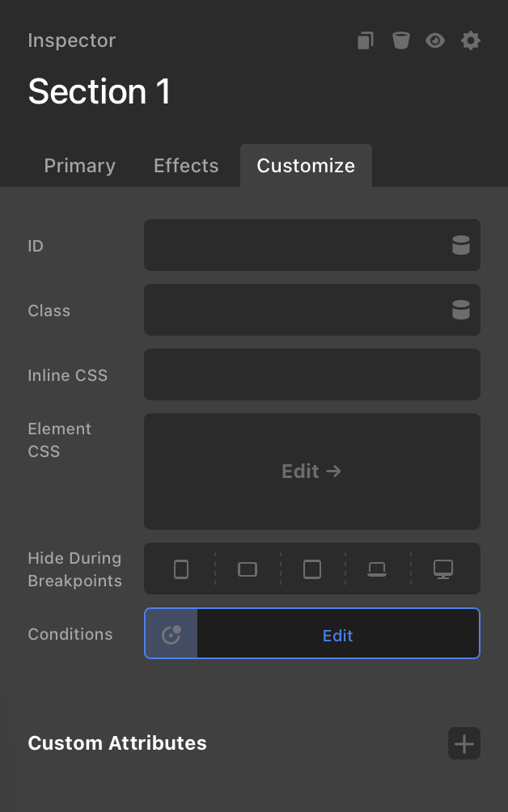Viewport: 508px width, 812px height.
Task: Toggle hide on tablet breakpoint
Action: pos(312,569)
